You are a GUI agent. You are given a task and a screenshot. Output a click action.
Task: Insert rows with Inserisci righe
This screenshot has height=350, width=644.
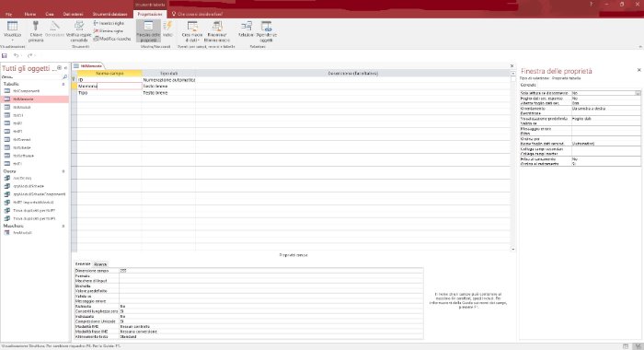click(x=109, y=23)
